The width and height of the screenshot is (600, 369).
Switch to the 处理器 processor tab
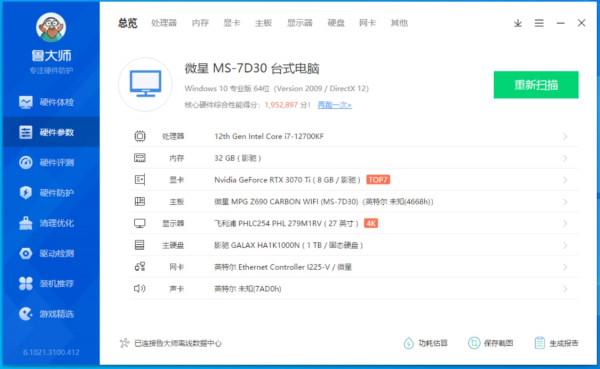point(164,23)
